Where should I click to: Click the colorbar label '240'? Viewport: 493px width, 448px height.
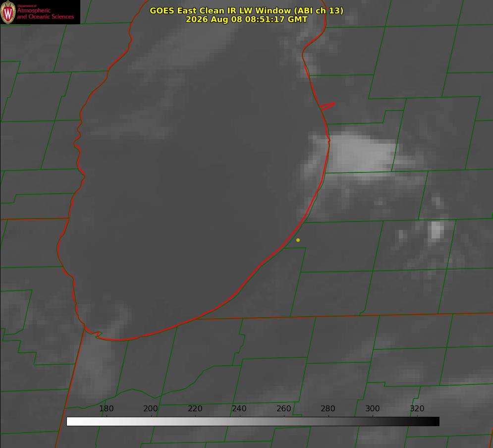click(x=239, y=408)
